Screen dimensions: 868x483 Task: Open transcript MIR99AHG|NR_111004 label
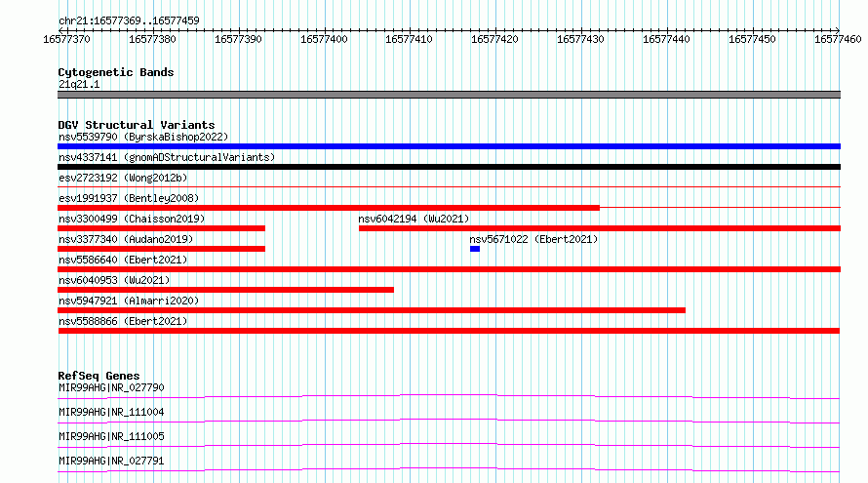pos(111,412)
